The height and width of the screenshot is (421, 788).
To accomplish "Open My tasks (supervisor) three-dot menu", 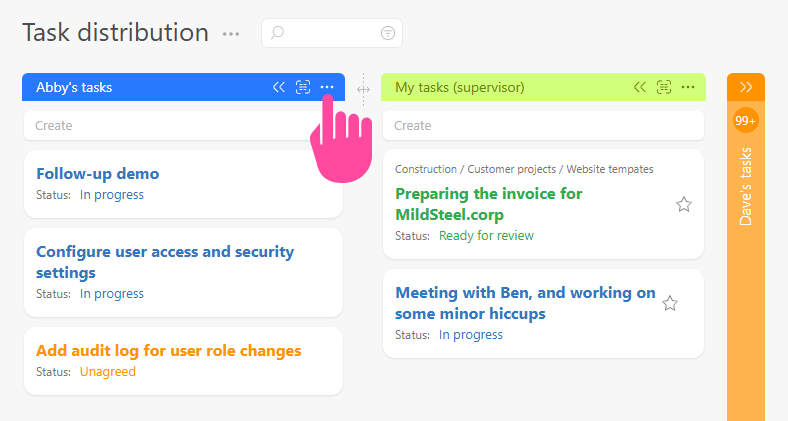I will tap(688, 87).
